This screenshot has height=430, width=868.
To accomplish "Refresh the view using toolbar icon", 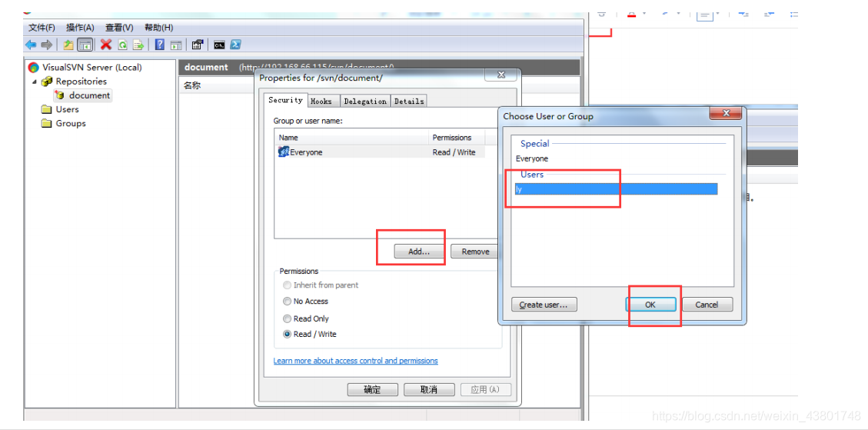I will tap(122, 45).
